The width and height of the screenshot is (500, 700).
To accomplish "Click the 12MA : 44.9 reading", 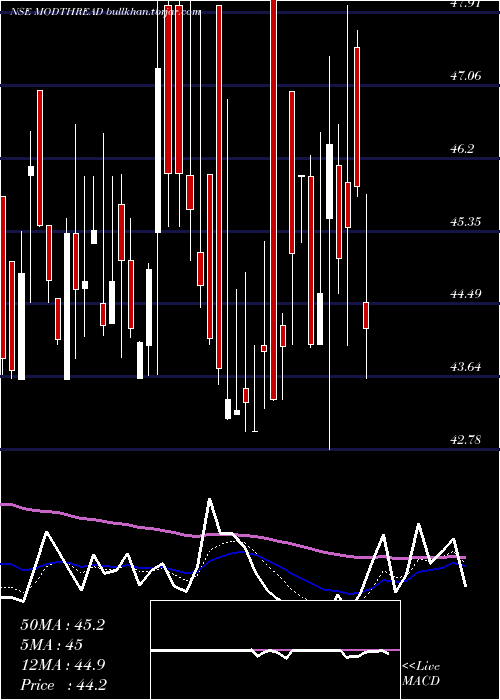I will pyautogui.click(x=63, y=665).
